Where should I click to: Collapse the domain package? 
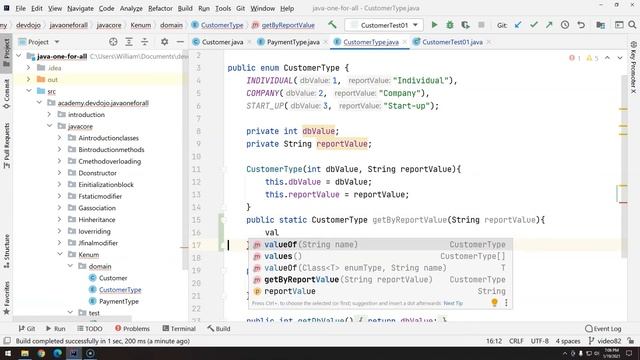(70, 266)
